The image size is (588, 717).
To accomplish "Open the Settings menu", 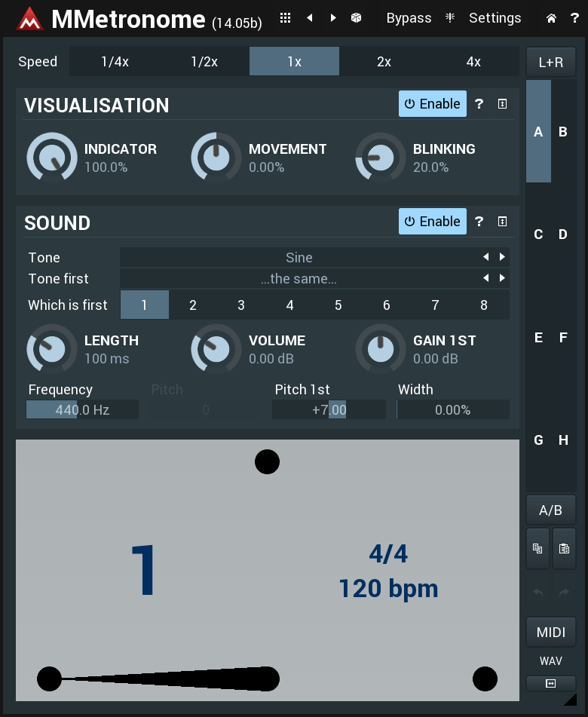I will pos(495,18).
